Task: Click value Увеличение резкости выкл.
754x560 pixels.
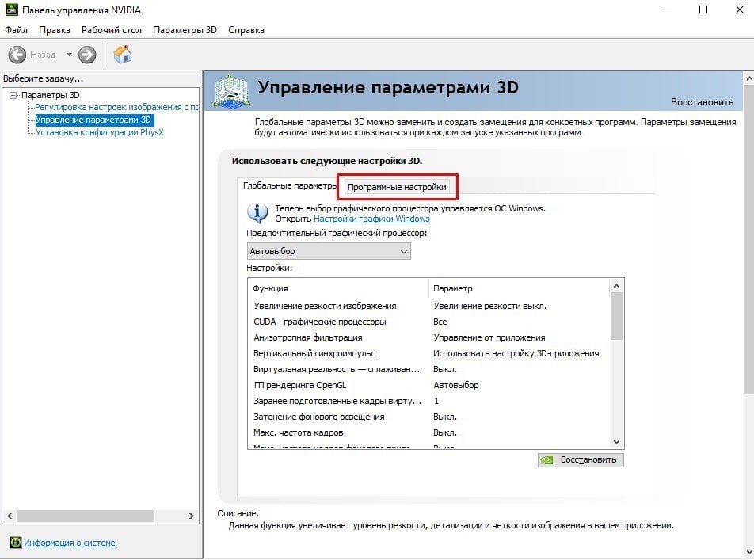Action: click(490, 306)
